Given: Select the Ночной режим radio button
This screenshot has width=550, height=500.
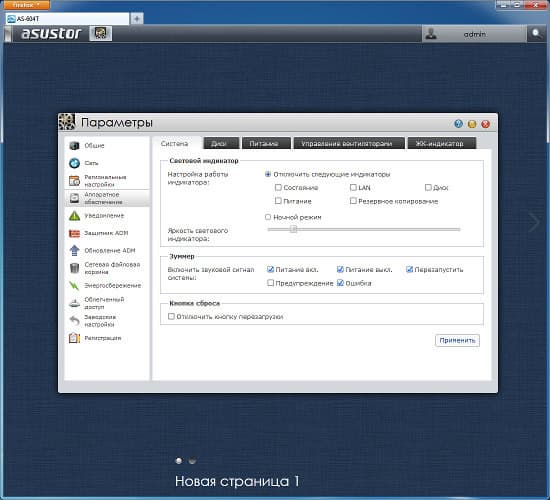Looking at the screenshot, I should 268,217.
